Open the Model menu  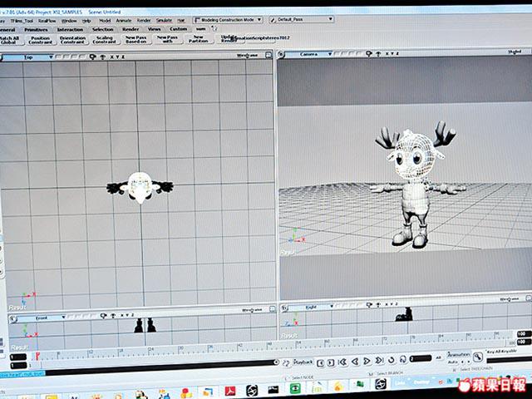click(x=105, y=21)
